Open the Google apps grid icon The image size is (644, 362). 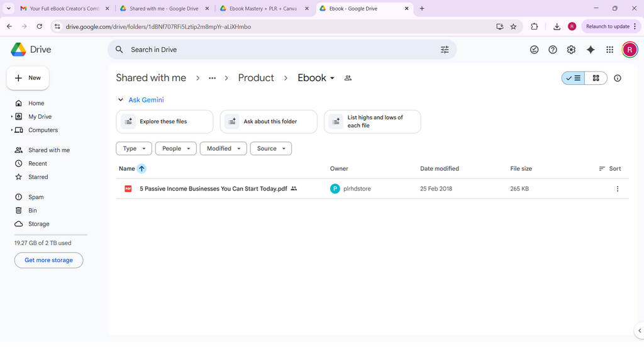click(609, 49)
